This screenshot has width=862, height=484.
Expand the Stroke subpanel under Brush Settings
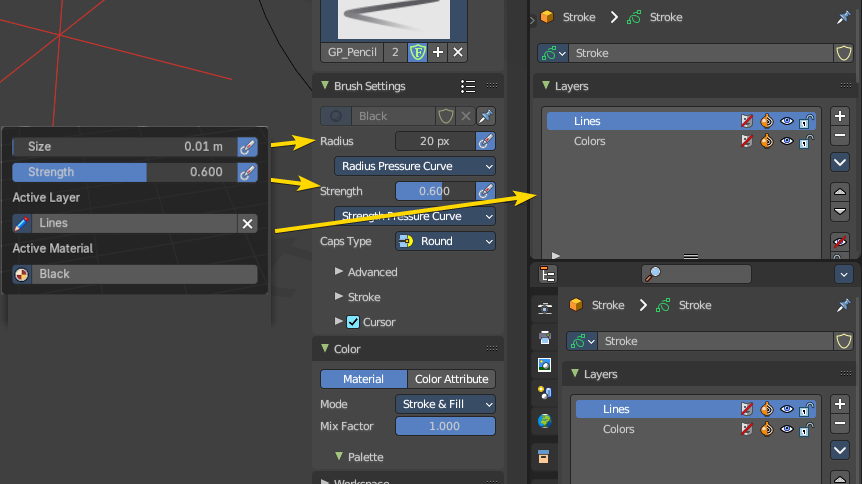(339, 297)
